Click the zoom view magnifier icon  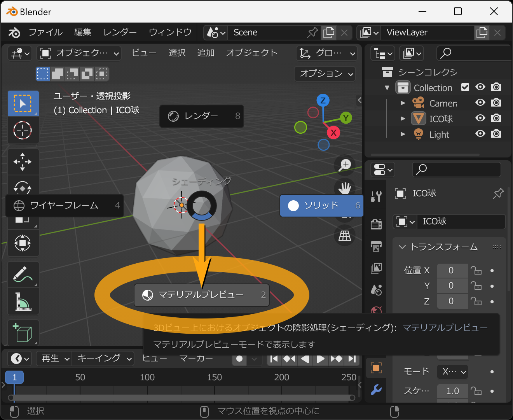pos(345,165)
